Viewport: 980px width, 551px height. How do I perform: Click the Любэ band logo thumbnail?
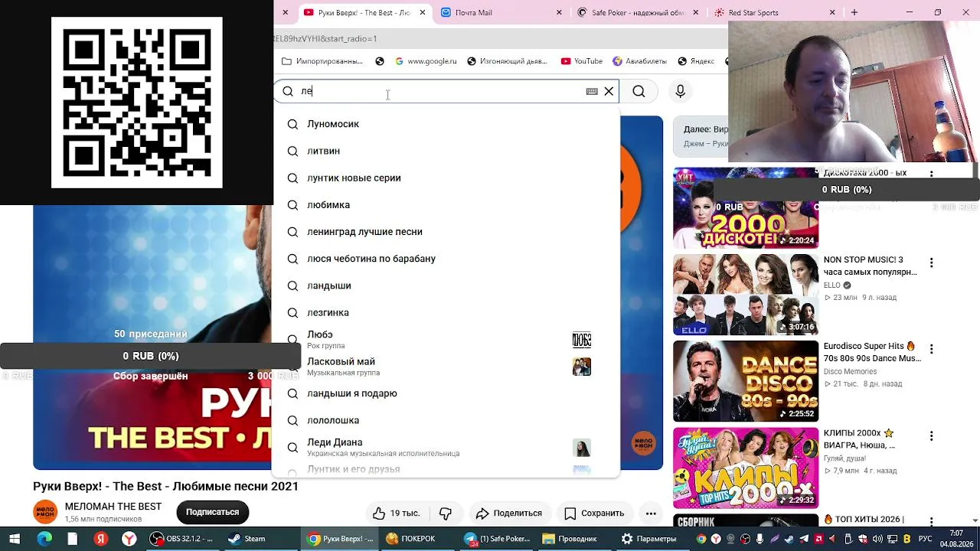point(582,340)
